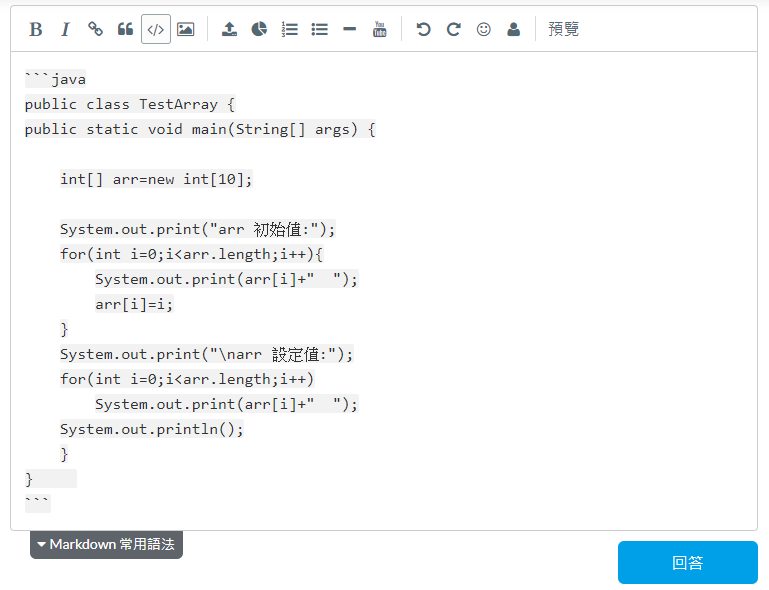769x590 pixels.
Task: Mention a user with the person icon
Action: pyautogui.click(x=513, y=29)
